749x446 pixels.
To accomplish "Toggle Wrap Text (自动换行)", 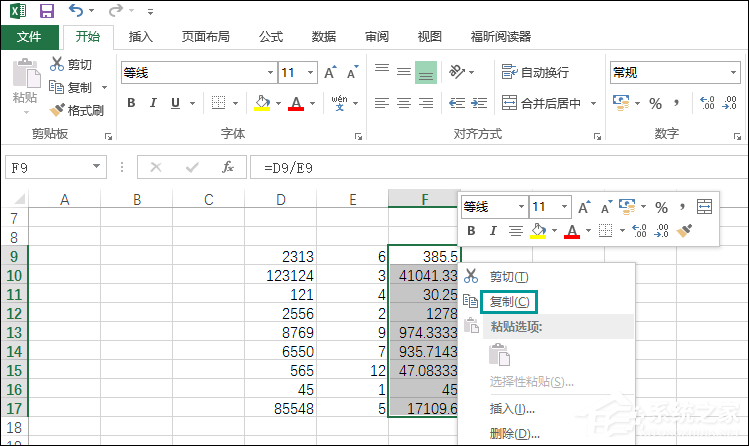I will point(535,72).
